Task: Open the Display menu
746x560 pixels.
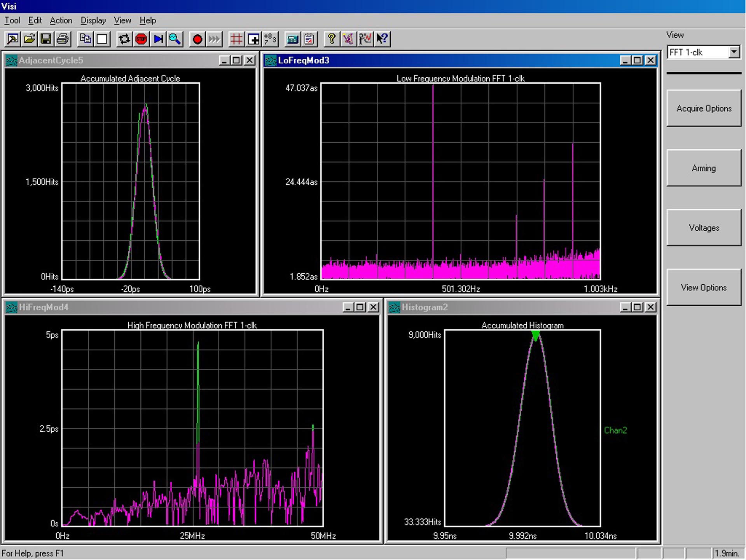Action: pos(93,20)
